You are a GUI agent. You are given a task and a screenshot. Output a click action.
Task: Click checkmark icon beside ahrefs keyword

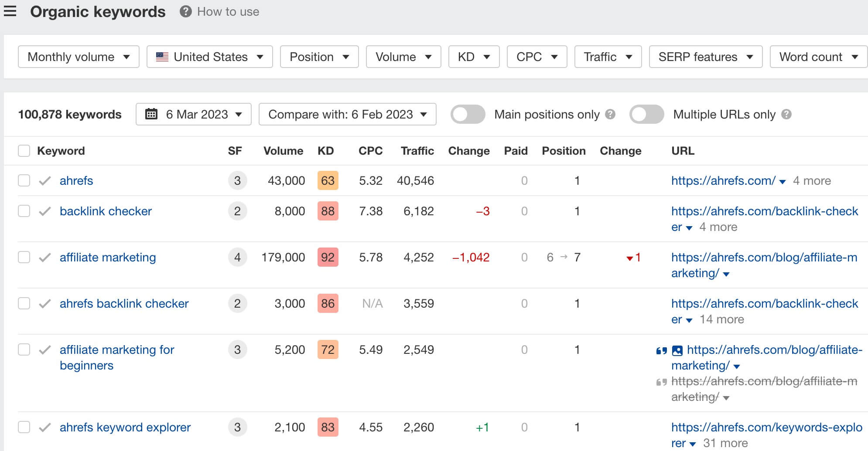pyautogui.click(x=45, y=180)
